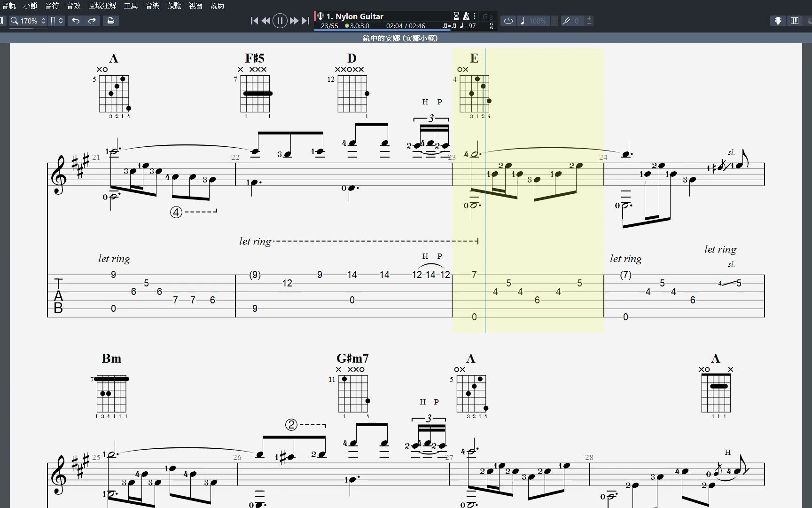
Task: Open the 預覽 menu
Action: [x=174, y=6]
